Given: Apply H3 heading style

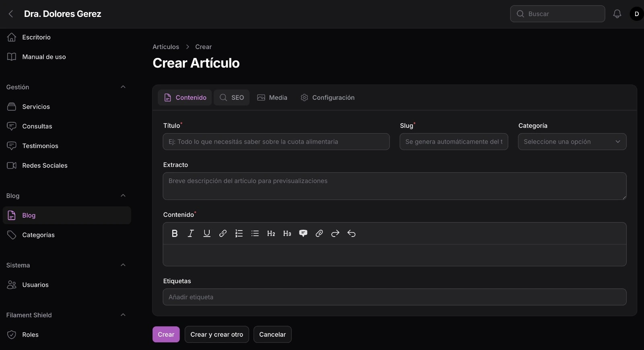Looking at the screenshot, I should [x=287, y=233].
